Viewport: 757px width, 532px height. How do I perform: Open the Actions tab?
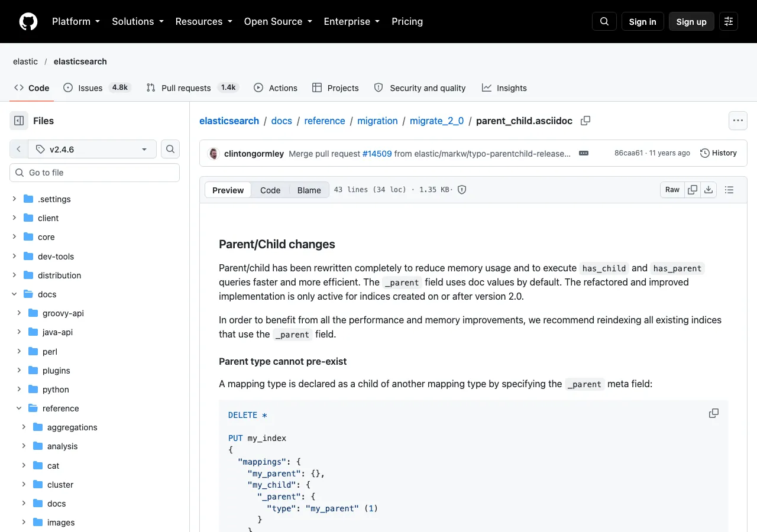276,87
